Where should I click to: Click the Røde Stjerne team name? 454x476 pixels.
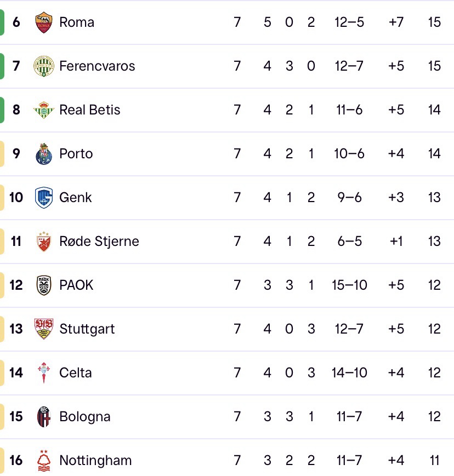(99, 242)
